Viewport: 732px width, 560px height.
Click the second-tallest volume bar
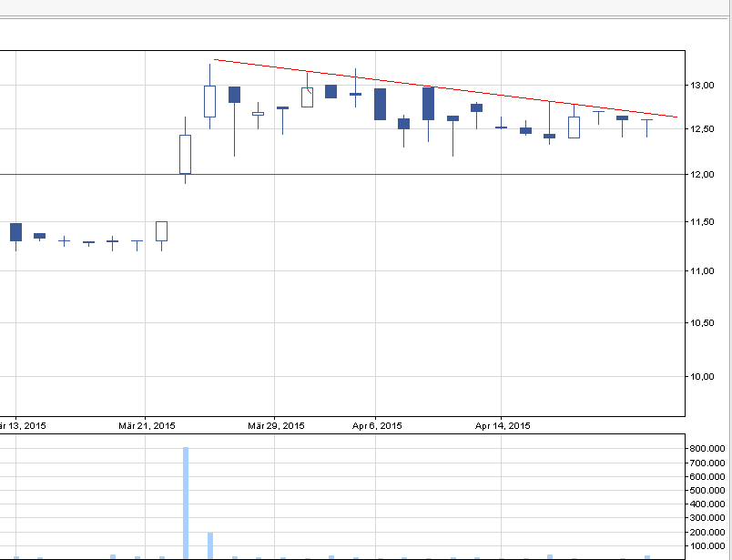click(209, 545)
